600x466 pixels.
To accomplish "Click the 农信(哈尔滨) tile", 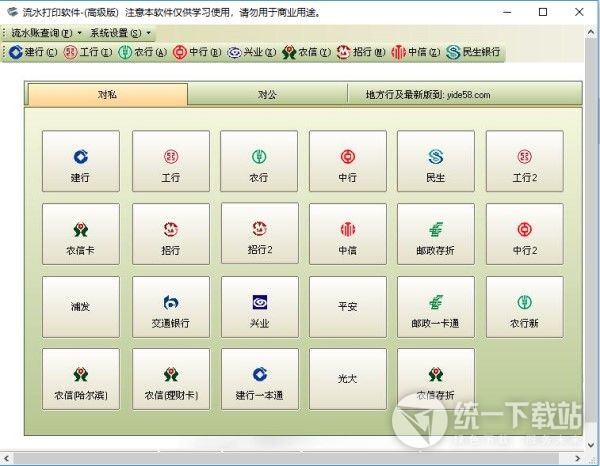I will (81, 379).
